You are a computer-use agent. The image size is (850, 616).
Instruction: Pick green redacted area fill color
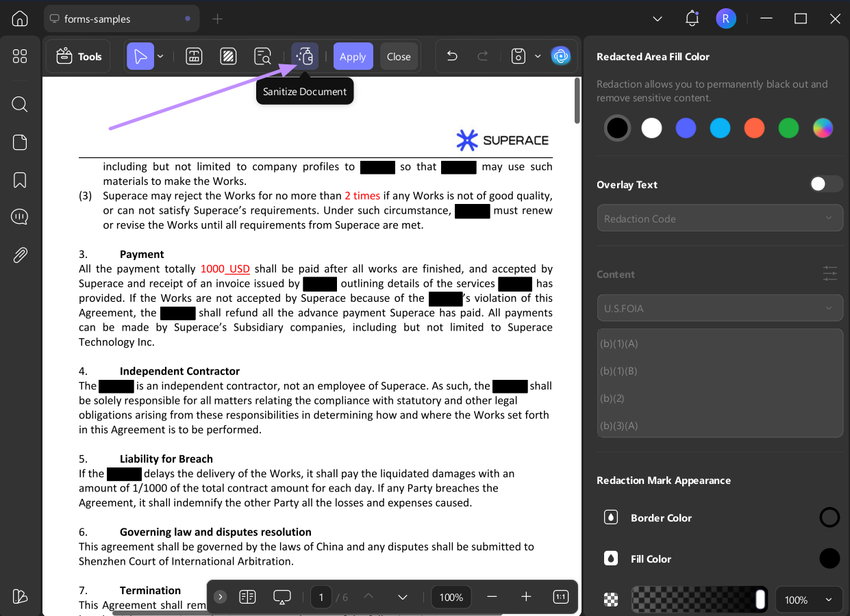click(x=788, y=127)
